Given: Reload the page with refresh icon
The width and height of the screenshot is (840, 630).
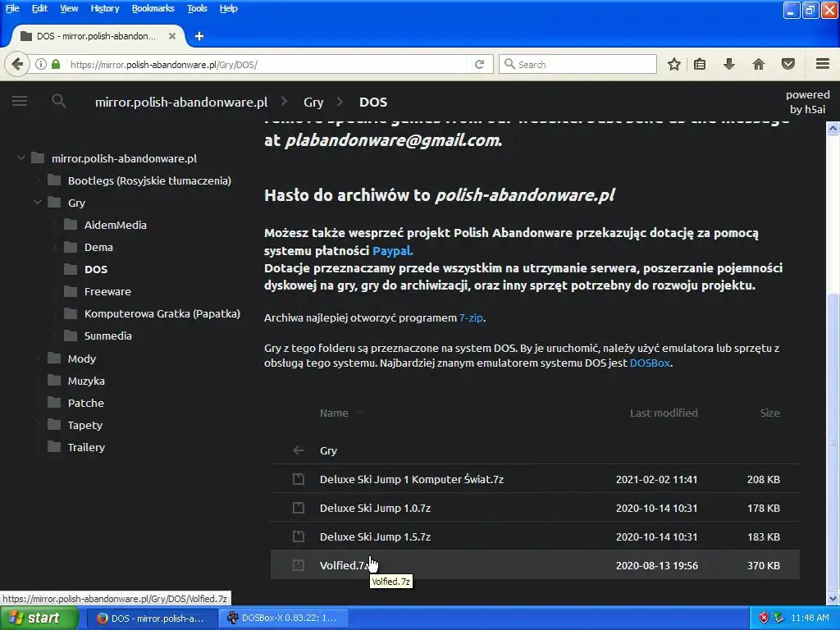Looking at the screenshot, I should (x=479, y=64).
